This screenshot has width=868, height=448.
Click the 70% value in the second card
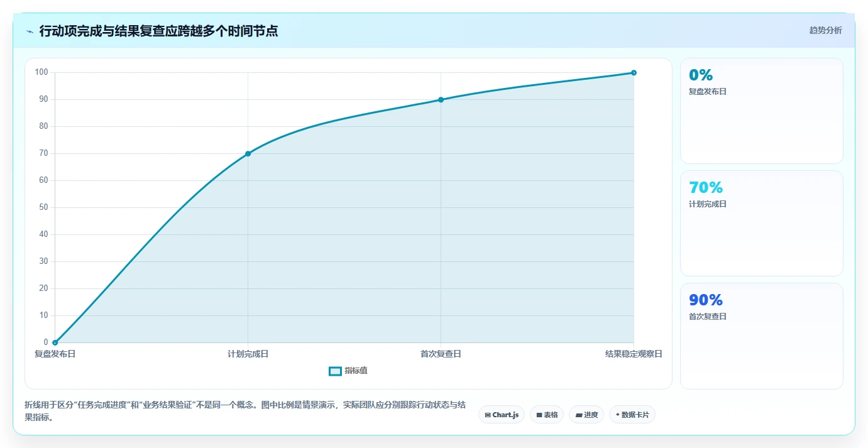pyautogui.click(x=706, y=188)
